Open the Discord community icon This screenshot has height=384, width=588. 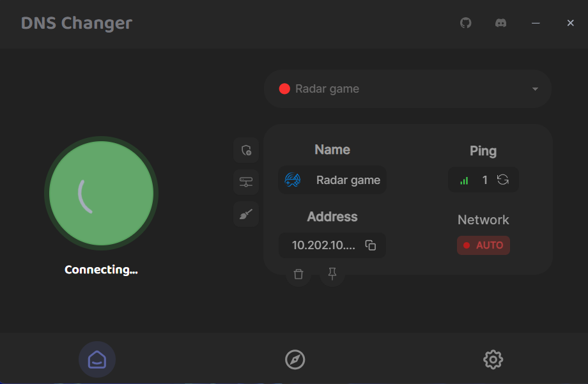tap(500, 23)
